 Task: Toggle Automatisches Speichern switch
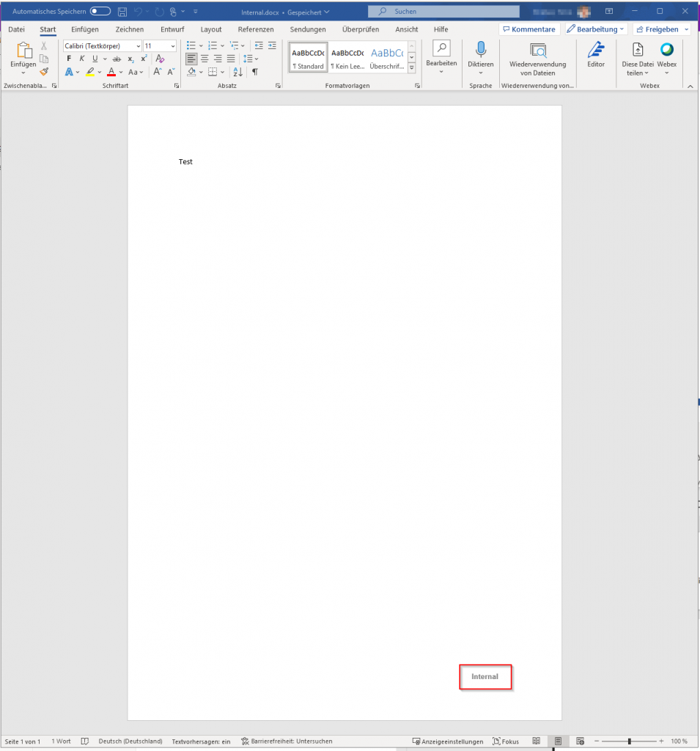tap(100, 12)
